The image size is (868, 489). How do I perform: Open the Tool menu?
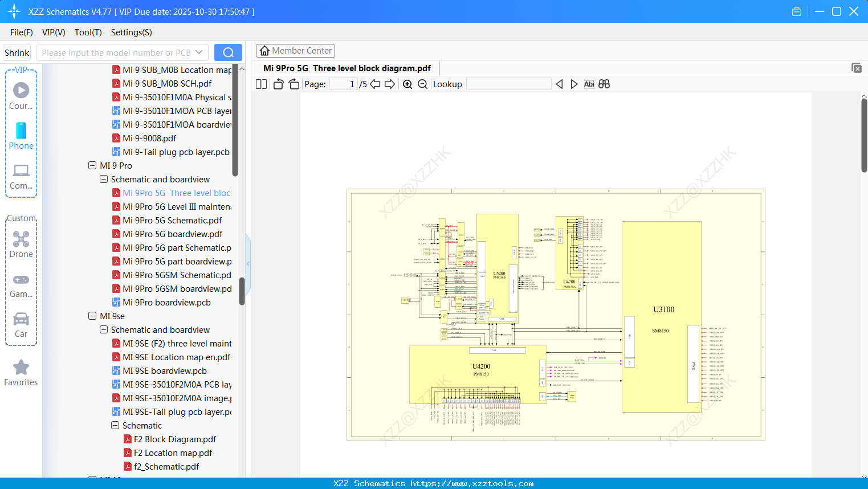88,32
